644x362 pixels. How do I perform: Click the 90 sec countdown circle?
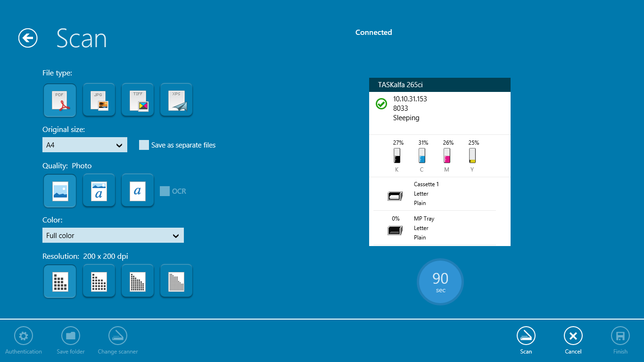point(440,281)
